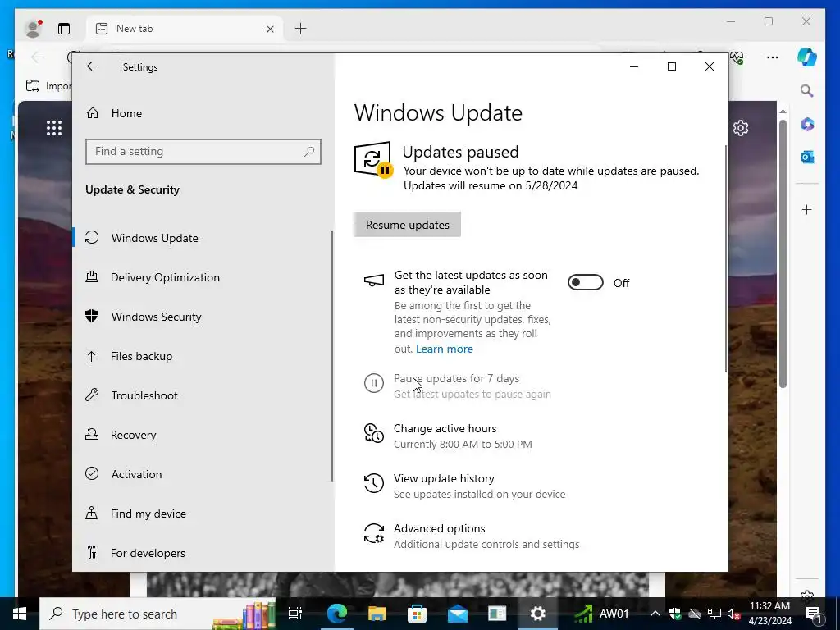Open Microsoft Edge from the taskbar
This screenshot has width=840, height=630.
(337, 614)
